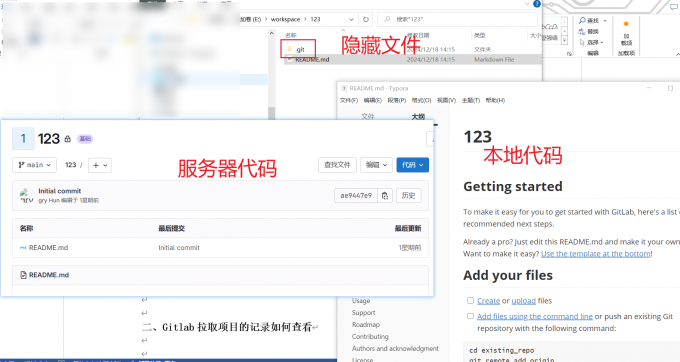Click 'workspace' in Explorer breadcrumb path
Viewport: 680px width, 362px height.
[285, 20]
